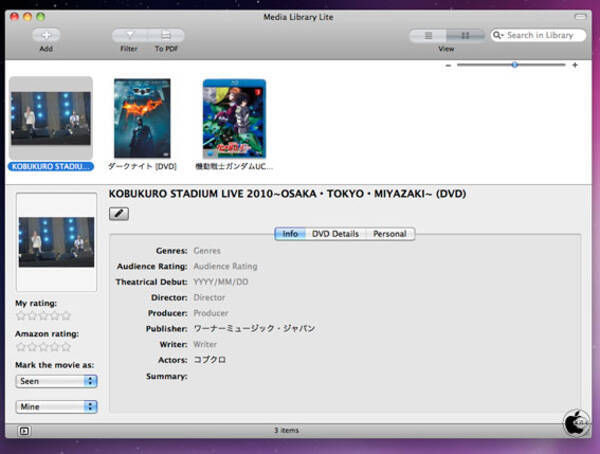600x454 pixels.
Task: Click the Audience Rating field
Action: (x=225, y=266)
